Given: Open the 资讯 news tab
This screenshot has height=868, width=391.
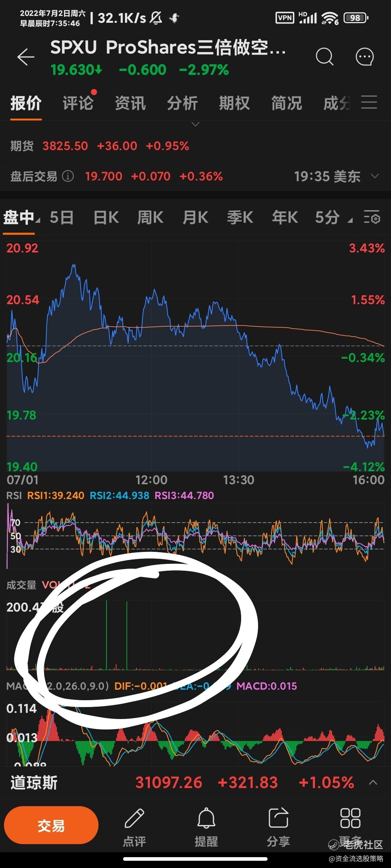Looking at the screenshot, I should coord(130,103).
